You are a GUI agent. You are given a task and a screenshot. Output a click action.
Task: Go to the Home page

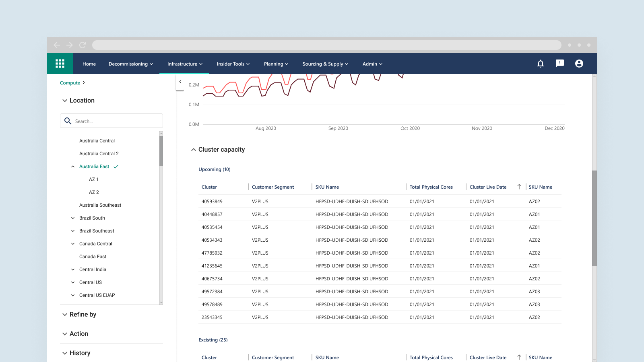pos(89,64)
